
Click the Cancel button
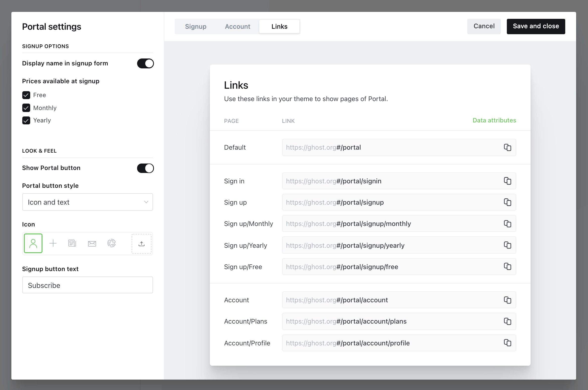coord(484,26)
